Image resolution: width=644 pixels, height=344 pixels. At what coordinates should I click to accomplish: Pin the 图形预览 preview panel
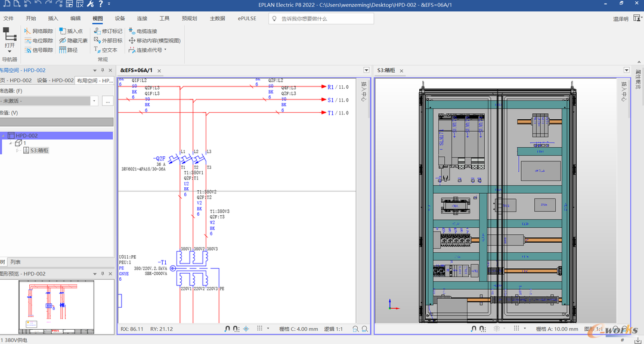[103, 274]
